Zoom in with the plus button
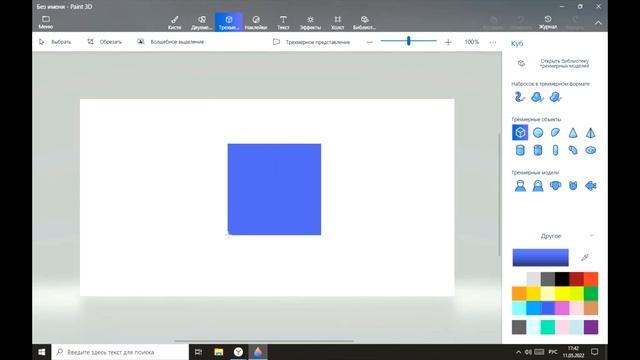This screenshot has width=640, height=360. coord(448,42)
